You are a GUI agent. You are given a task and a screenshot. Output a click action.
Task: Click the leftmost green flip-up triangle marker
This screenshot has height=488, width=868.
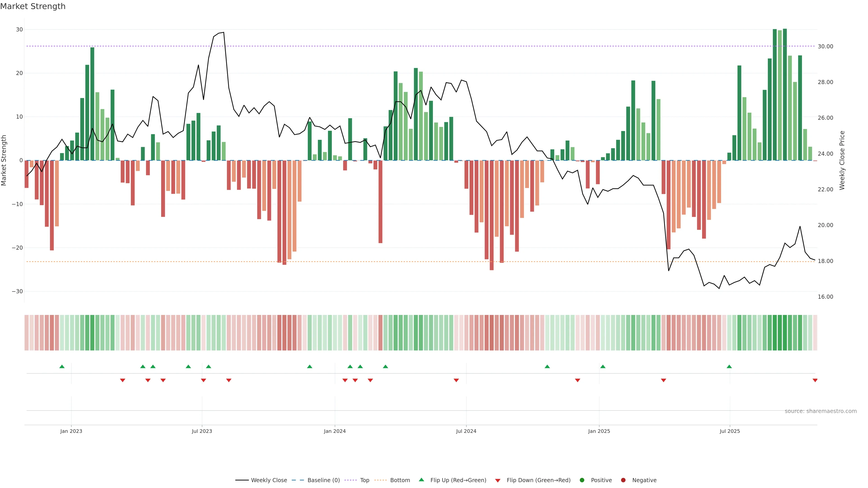(x=62, y=366)
